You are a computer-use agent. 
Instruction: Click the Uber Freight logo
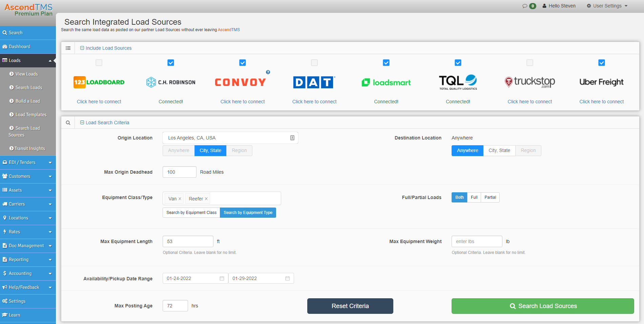[x=602, y=82]
